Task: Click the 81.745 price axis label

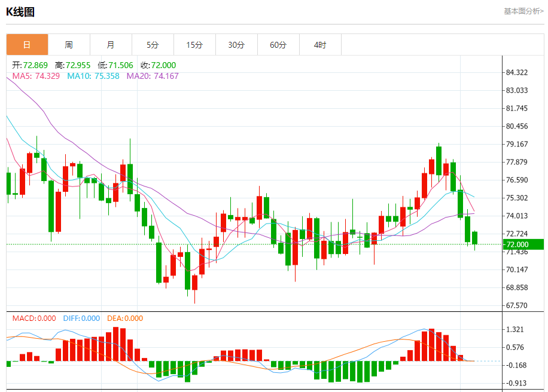Action: [x=517, y=108]
